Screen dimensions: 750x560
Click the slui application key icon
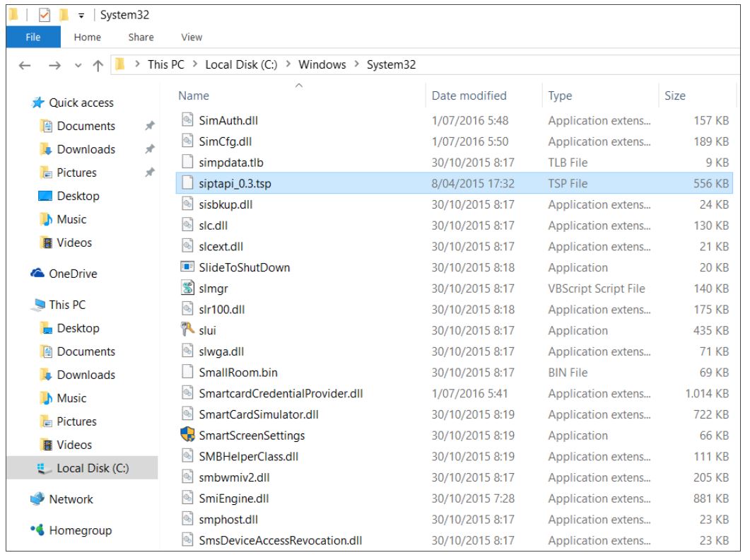[187, 331]
